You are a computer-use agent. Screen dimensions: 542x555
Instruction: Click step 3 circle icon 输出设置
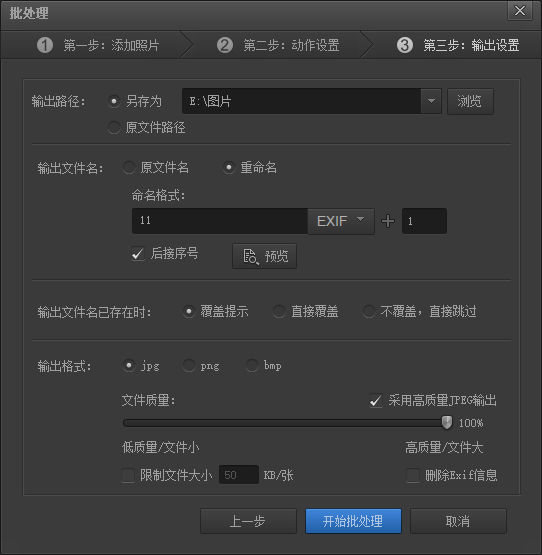pyautogui.click(x=405, y=45)
